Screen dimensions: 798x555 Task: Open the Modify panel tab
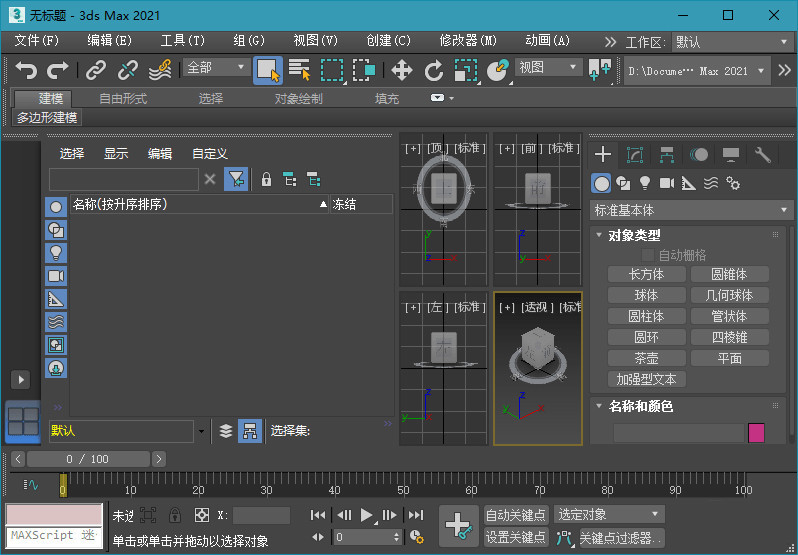(635, 155)
